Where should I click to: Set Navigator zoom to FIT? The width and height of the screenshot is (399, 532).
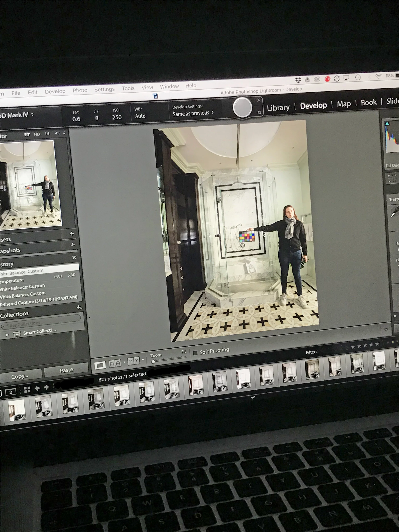click(x=27, y=135)
